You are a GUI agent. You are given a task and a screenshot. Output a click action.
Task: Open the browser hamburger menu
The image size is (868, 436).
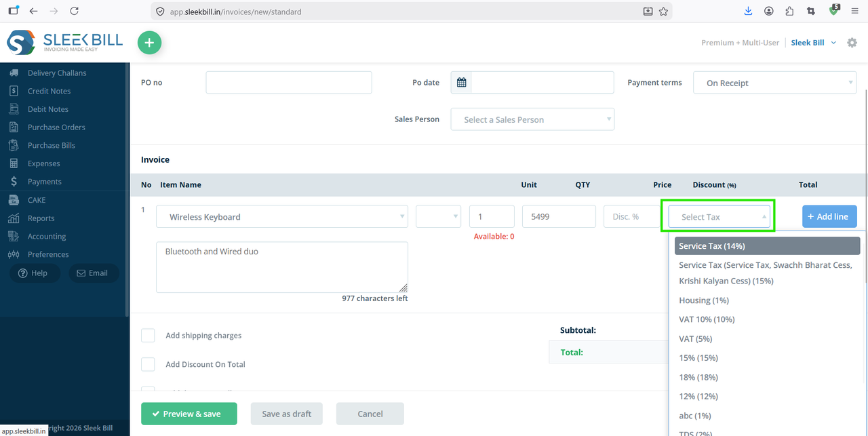coord(854,11)
